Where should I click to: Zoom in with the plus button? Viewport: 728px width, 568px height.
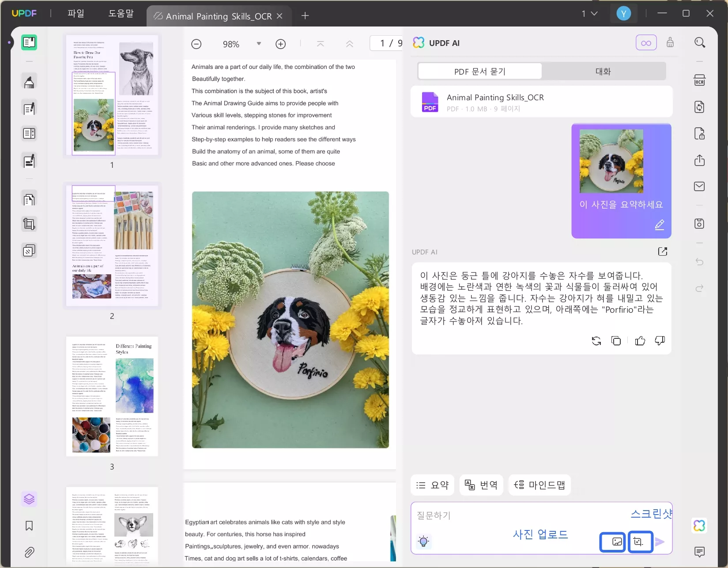tap(281, 44)
